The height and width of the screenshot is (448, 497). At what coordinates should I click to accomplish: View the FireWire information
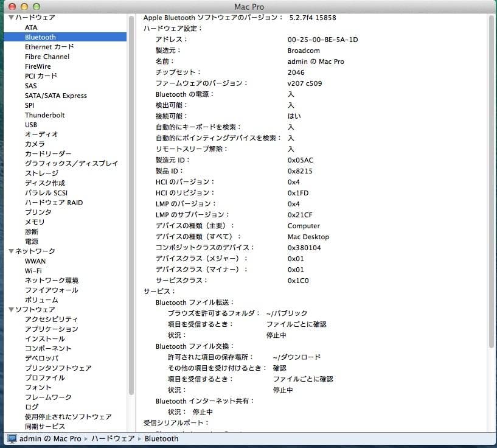click(36, 66)
